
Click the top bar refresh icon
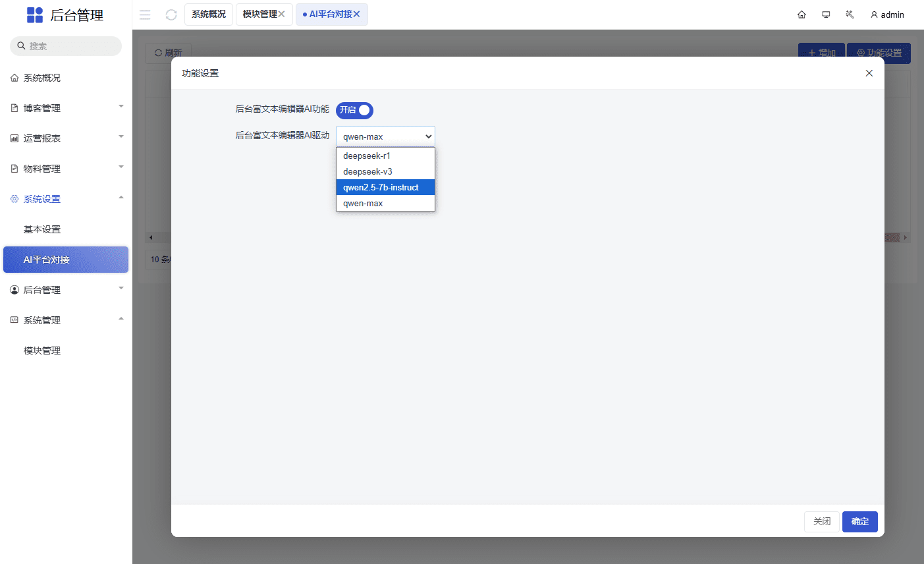pyautogui.click(x=171, y=14)
